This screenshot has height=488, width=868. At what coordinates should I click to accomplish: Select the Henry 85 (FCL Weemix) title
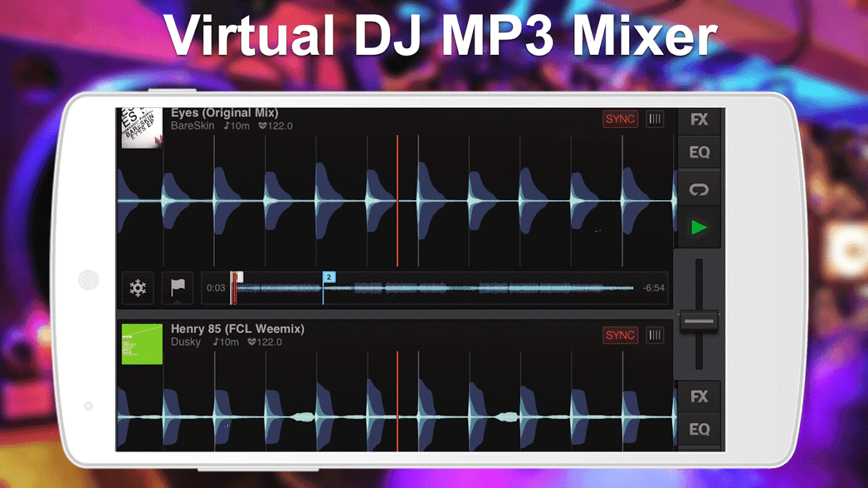coord(237,329)
